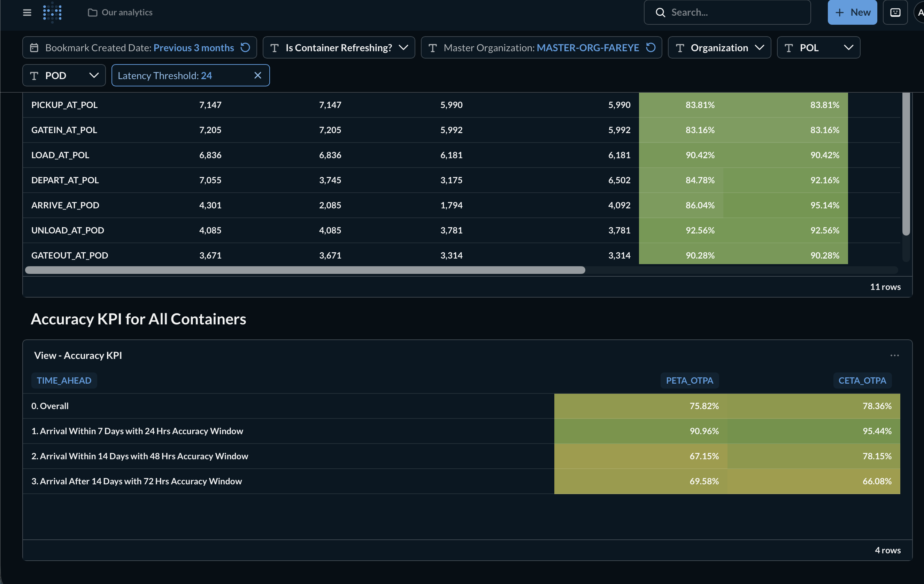Viewport: 924px width, 584px height.
Task: Open the hamburger sidebar menu
Action: click(x=27, y=12)
